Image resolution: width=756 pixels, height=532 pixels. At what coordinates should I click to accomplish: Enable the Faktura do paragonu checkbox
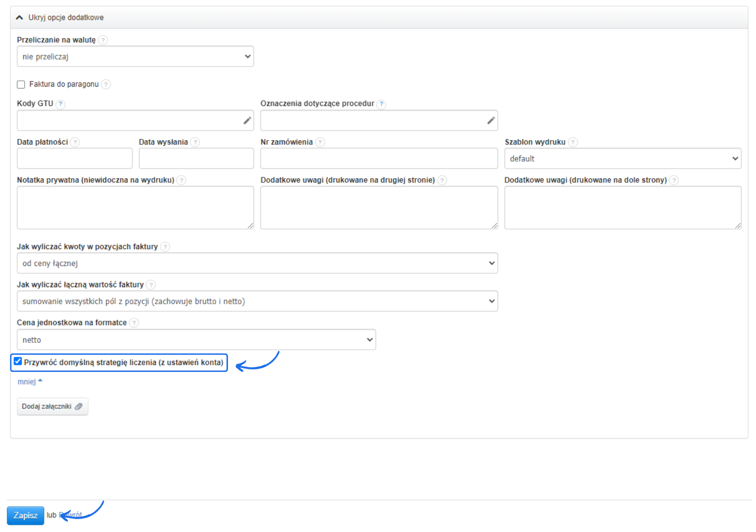click(21, 85)
